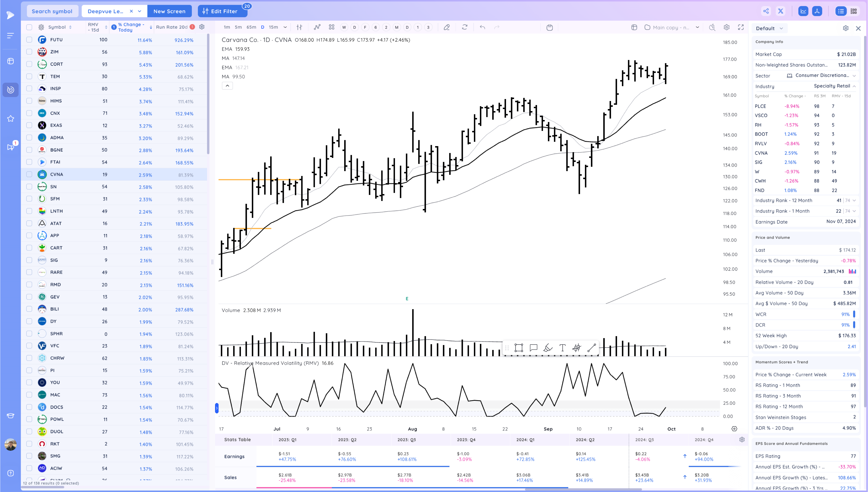The image size is (868, 492).
Task: Select the F preset circle button
Action: pos(365,27)
